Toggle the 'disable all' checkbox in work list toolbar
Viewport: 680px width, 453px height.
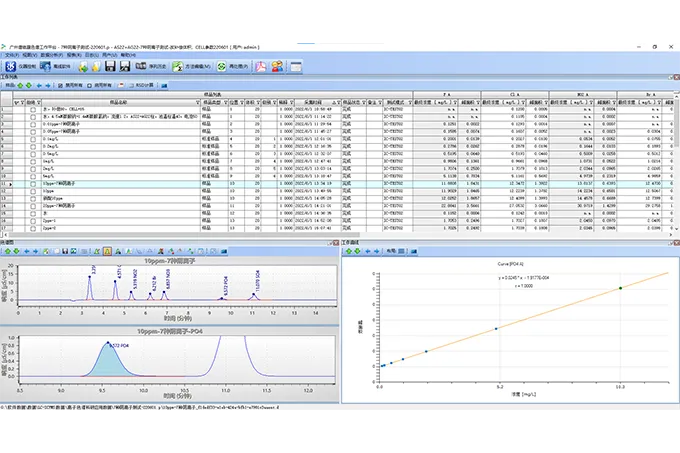coord(61,85)
